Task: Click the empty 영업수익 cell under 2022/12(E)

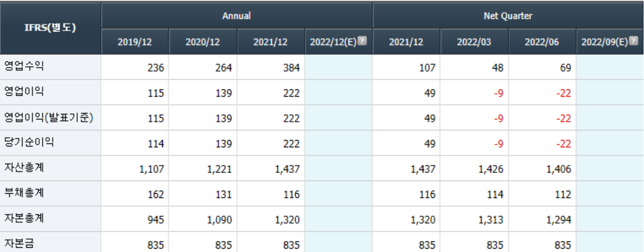Action: (338, 67)
